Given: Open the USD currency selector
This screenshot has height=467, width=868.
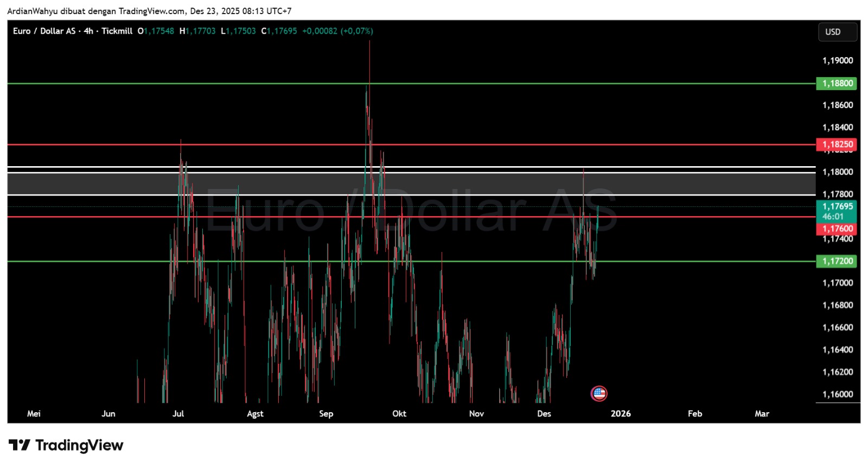Looking at the screenshot, I should click(837, 32).
